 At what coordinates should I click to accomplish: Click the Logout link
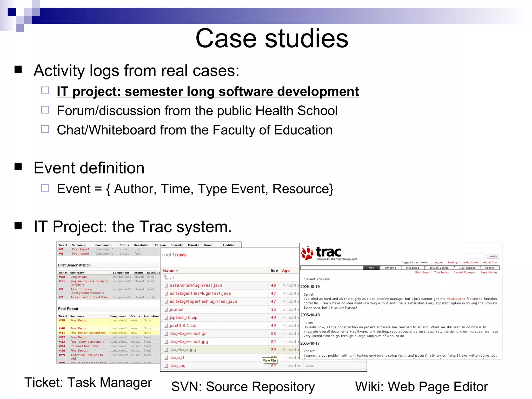point(438,262)
